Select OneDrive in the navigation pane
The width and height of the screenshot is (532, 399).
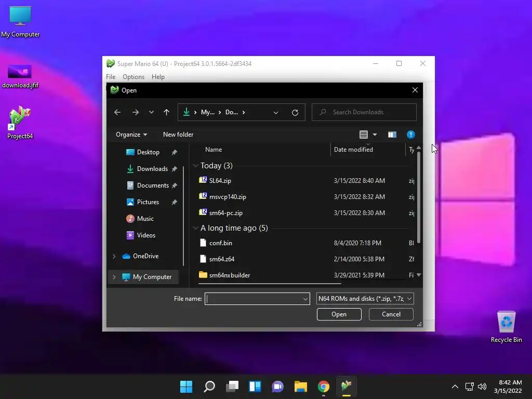pos(145,256)
